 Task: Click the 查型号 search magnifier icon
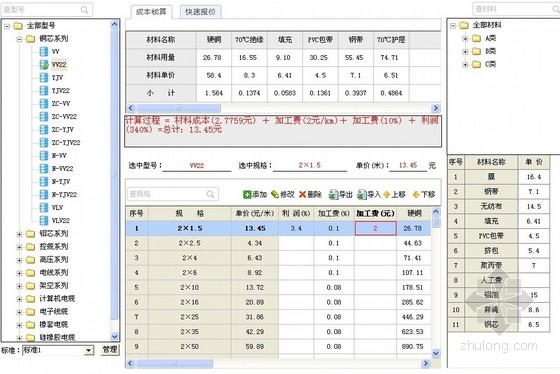(84, 10)
